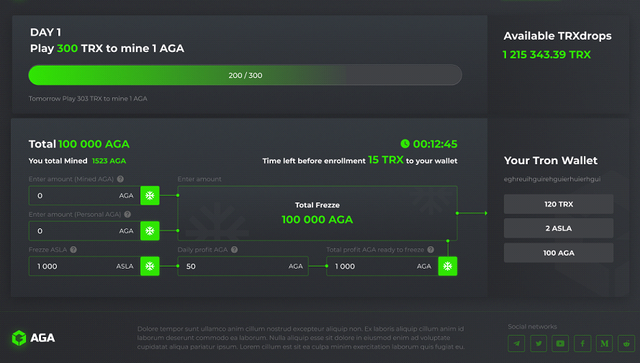This screenshot has height=363, width=640.
Task: Click freeze icon beside Personal AGA field
Action: click(x=150, y=231)
